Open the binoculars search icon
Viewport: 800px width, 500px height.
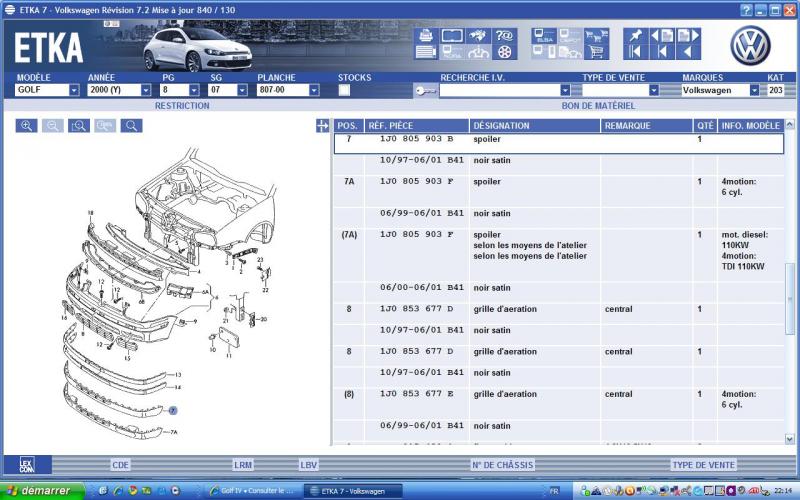(478, 35)
